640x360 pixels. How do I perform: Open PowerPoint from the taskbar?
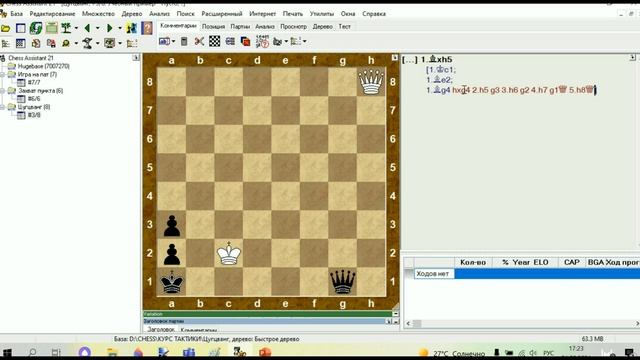(x=264, y=352)
